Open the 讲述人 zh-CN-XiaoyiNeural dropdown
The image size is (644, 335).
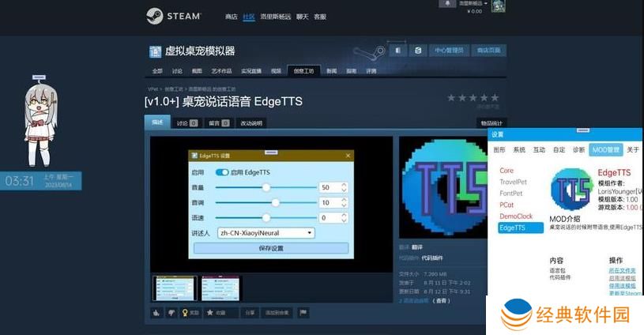point(266,233)
